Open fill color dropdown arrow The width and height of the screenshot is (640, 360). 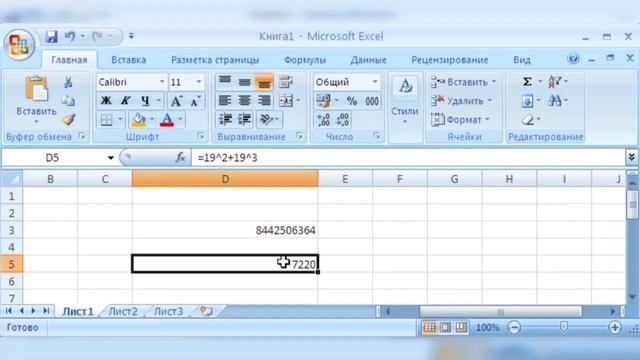coord(152,120)
